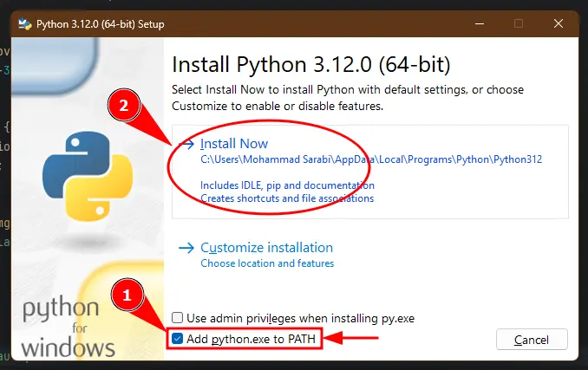Click 'Choose location and features' text

pos(267,263)
